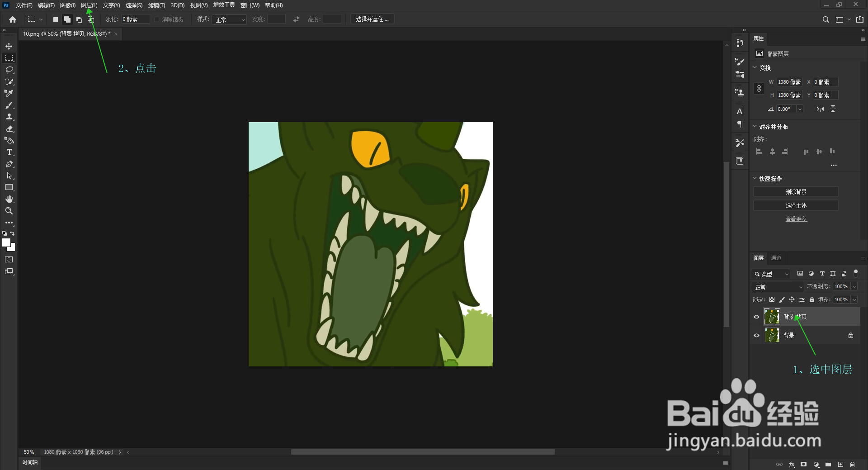Viewport: 868px width, 470px height.
Task: Toggle the layer filter on/off switch
Action: (x=855, y=273)
